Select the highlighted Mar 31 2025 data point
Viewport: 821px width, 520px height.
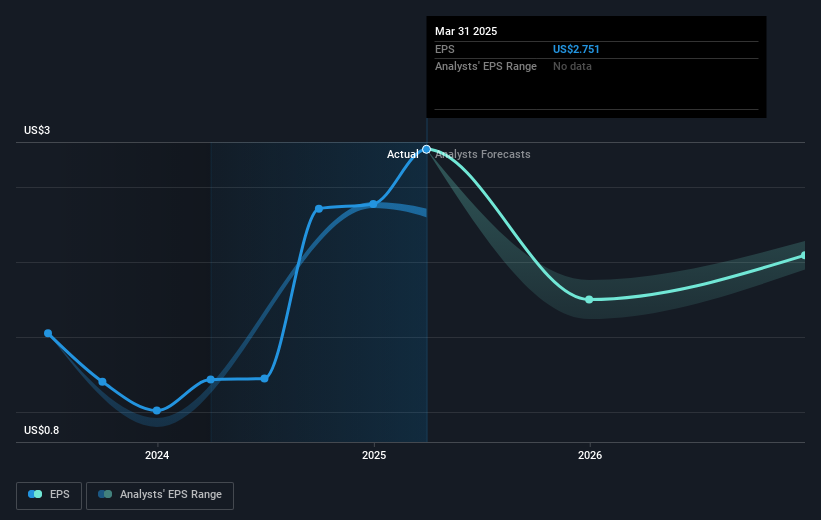(426, 149)
